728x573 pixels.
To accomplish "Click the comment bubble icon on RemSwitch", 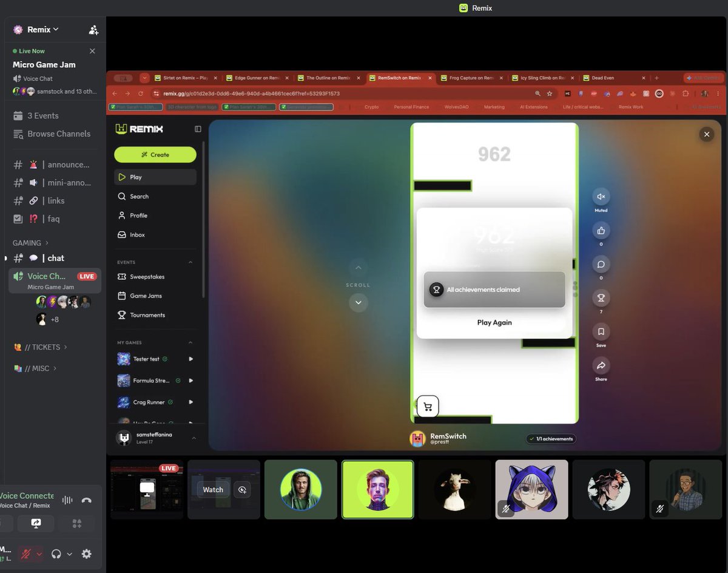I will 601,265.
